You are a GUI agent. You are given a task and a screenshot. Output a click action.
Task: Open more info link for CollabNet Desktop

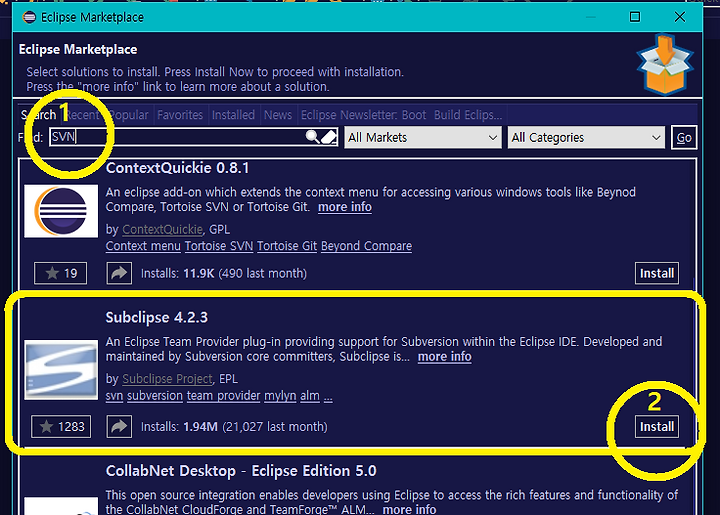point(410,509)
